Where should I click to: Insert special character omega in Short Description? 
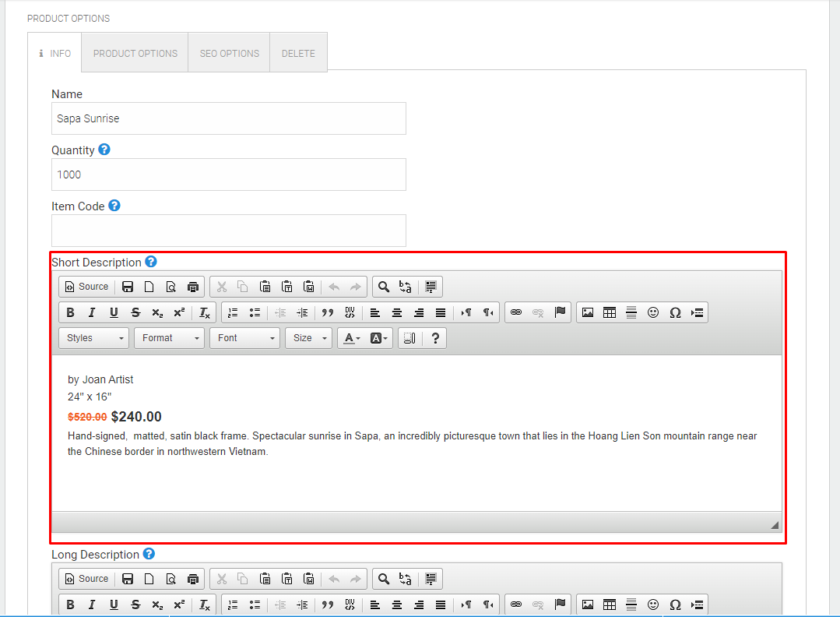675,312
